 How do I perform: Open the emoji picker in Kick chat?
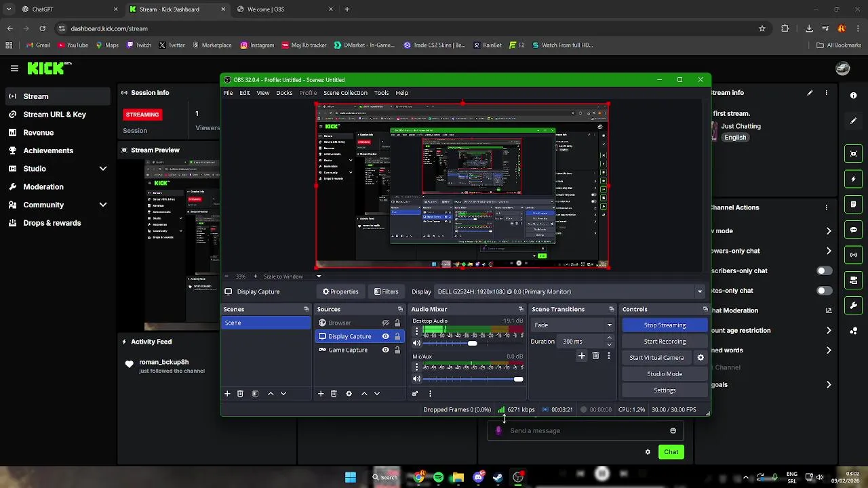point(673,430)
